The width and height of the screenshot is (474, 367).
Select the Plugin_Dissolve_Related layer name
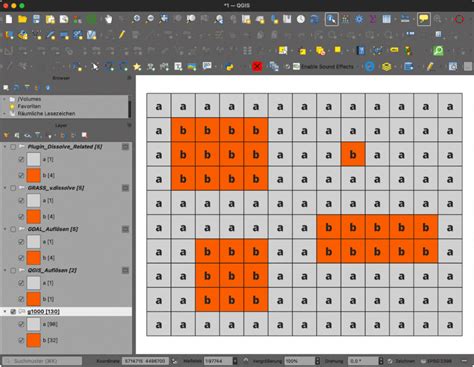click(x=65, y=147)
